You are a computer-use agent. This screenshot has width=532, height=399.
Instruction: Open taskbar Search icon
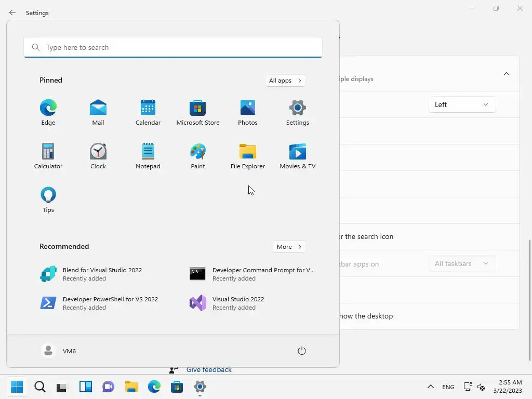tap(39, 387)
